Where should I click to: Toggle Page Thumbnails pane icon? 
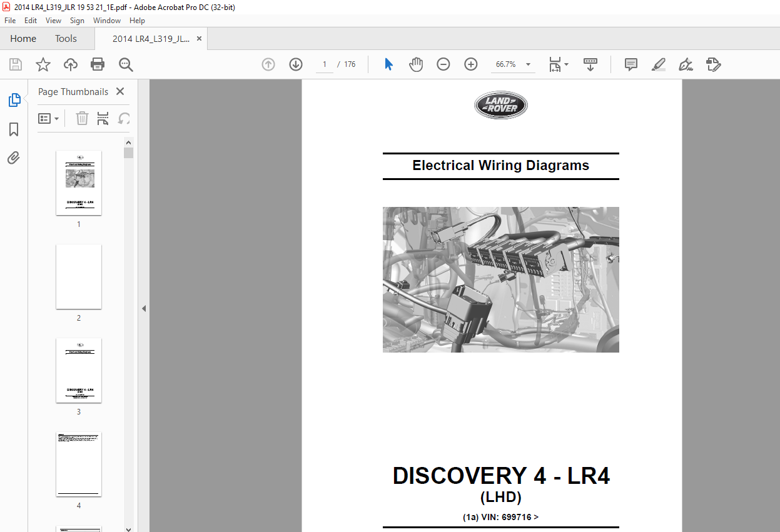coord(14,99)
